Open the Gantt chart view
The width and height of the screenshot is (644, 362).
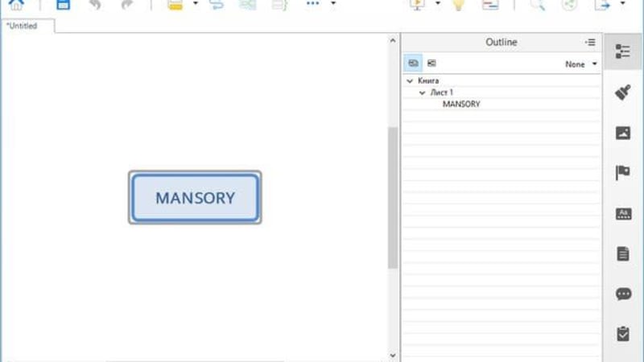pyautogui.click(x=490, y=5)
